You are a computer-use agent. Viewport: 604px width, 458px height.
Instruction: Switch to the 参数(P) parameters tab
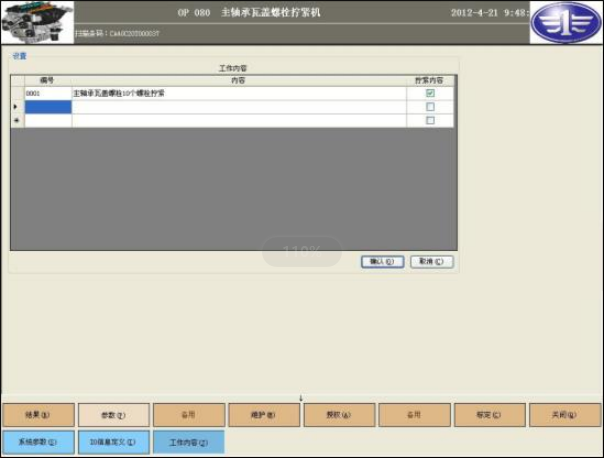pyautogui.click(x=114, y=415)
